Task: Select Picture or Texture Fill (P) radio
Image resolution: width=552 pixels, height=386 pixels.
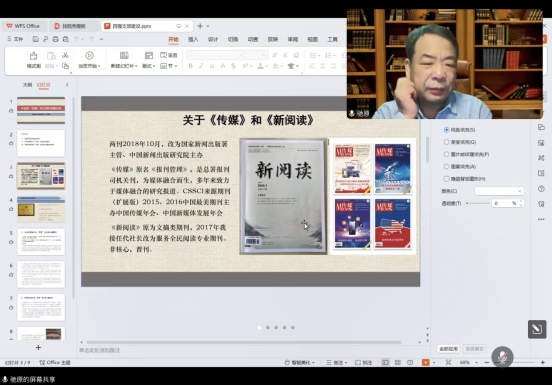Action: pos(446,154)
